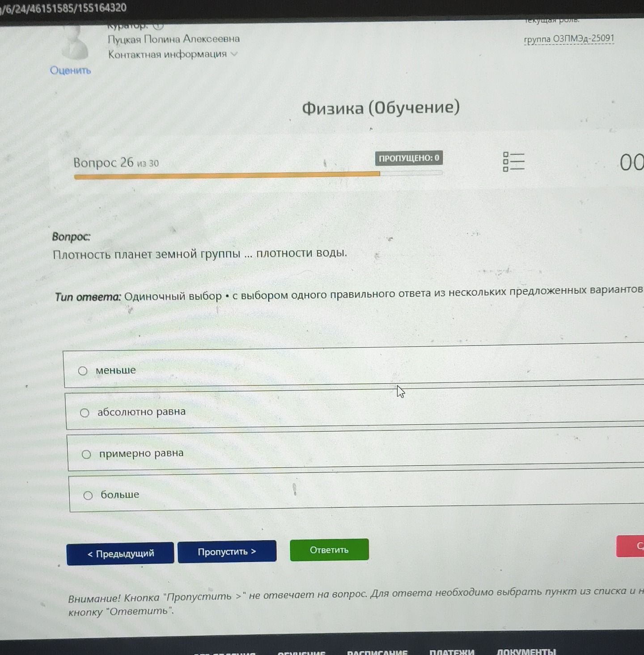Click the 'Пропустить >' button
Screen dimensions: 644x655
(x=227, y=552)
